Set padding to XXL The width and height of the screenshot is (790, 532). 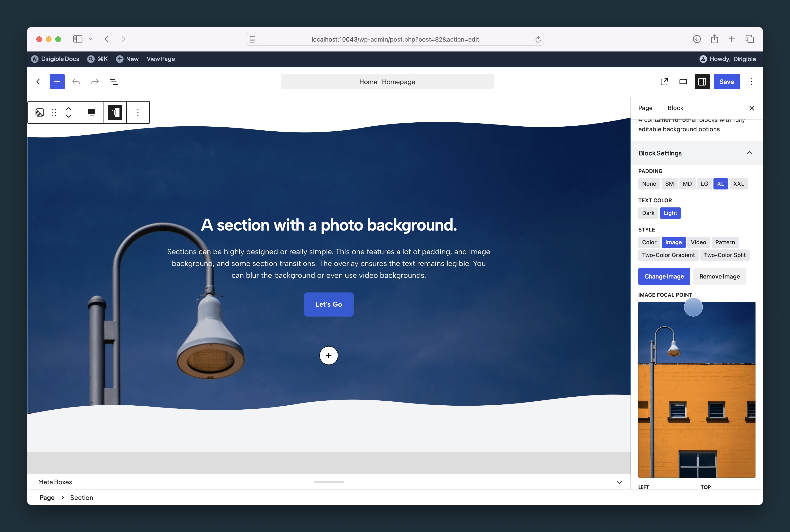[x=738, y=184]
